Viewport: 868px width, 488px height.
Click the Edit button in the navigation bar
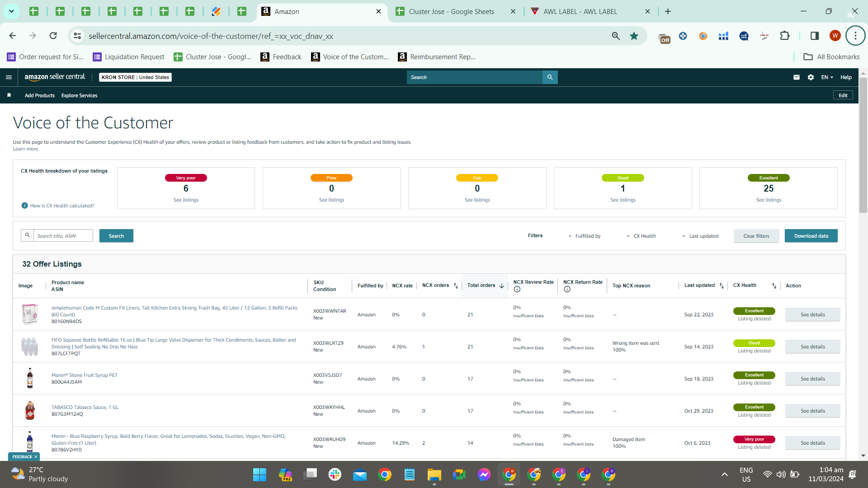click(843, 95)
